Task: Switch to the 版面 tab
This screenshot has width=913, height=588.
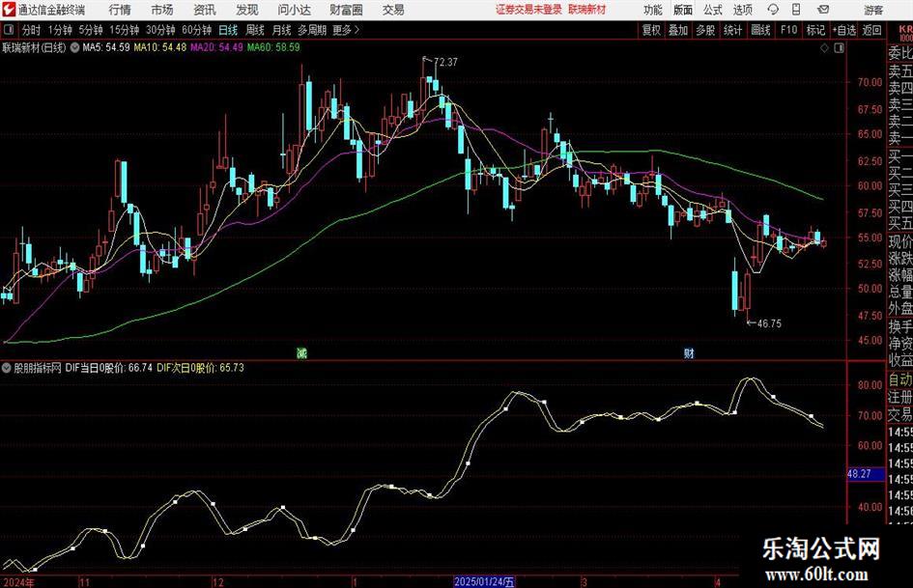Action: [x=683, y=10]
